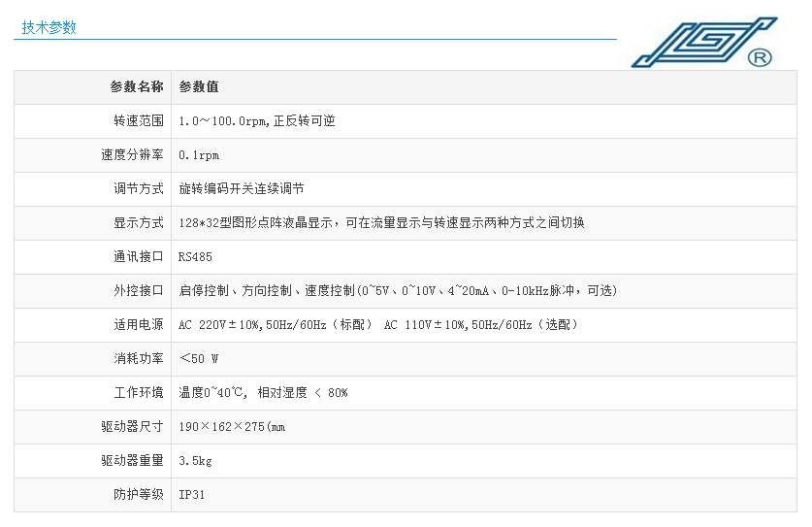Viewport: 812px width, 527px height.
Task: Click the 128*32 LCD display description
Action: (381, 223)
